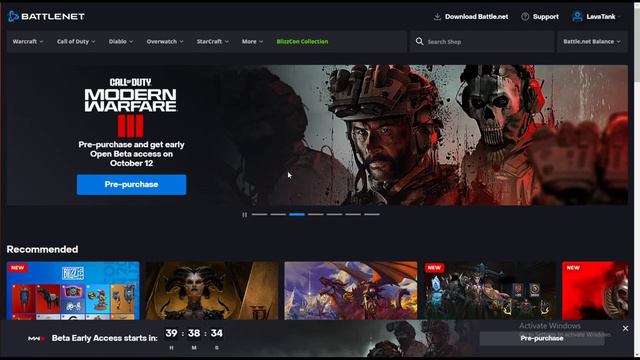640x360 pixels.
Task: Click the pre-purchase Open Beta October 12 text
Action: (131, 154)
